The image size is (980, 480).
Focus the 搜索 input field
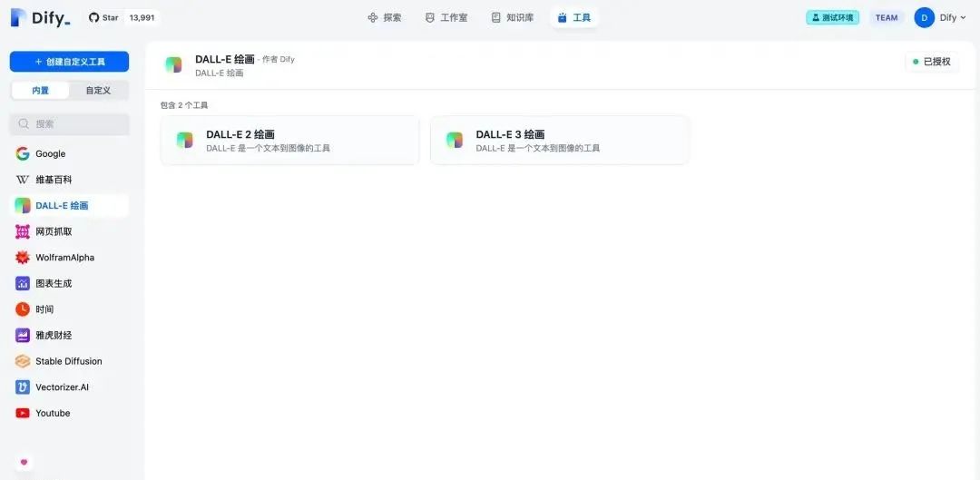point(69,123)
